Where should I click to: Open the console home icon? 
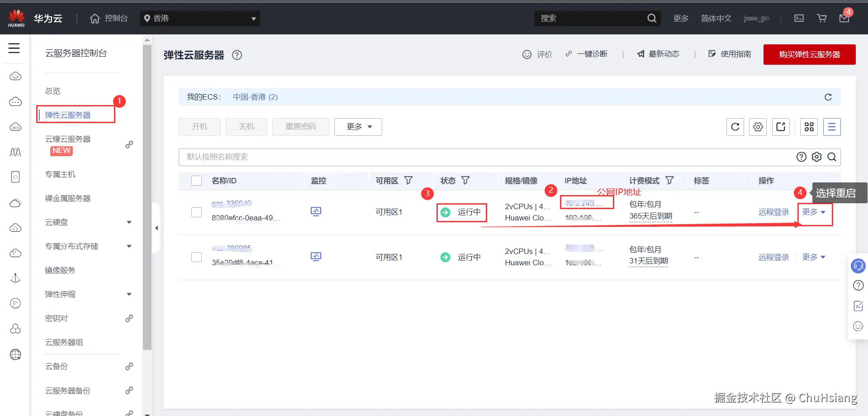pos(95,19)
